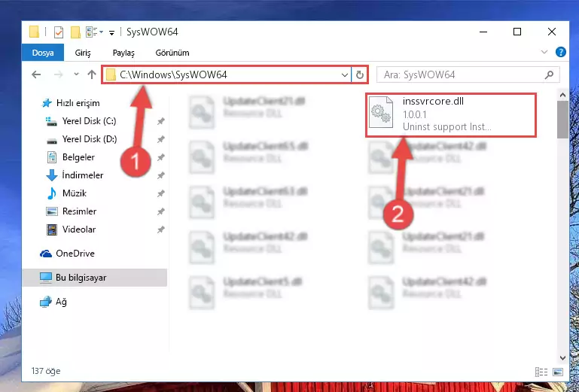The height and width of the screenshot is (392, 579).
Task: Switch to the Görünüm tab
Action: [172, 53]
